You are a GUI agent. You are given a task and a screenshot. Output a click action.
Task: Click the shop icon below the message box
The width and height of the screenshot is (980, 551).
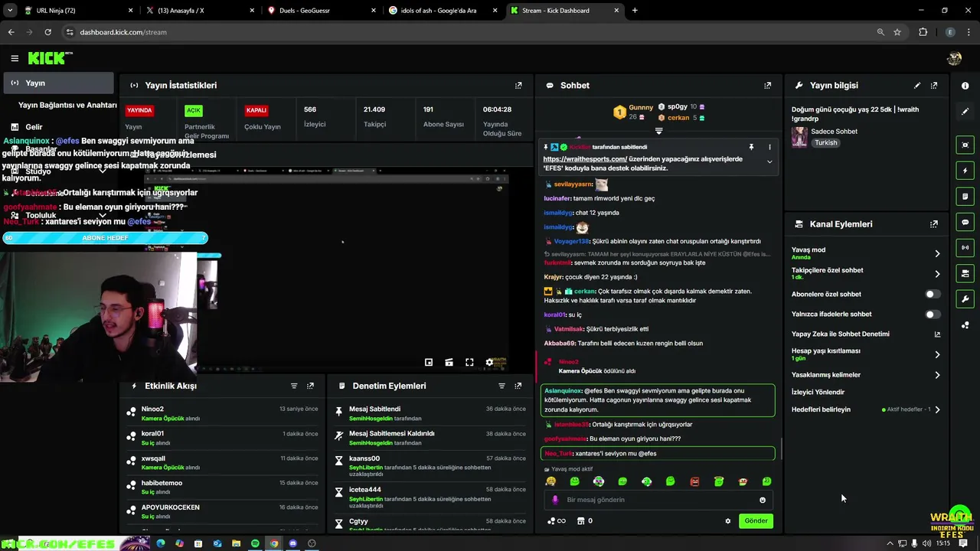click(580, 521)
